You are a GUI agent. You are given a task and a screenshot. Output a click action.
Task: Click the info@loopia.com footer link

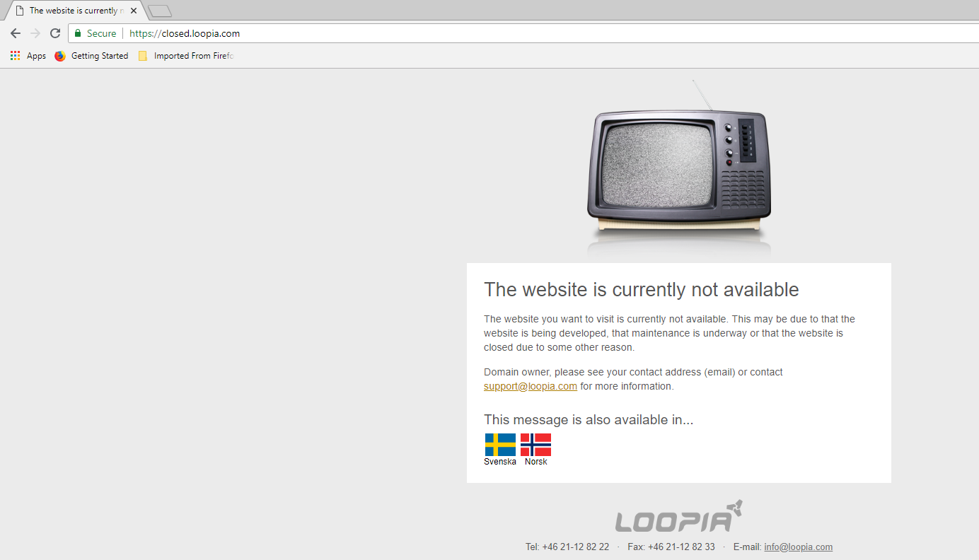pos(798,547)
